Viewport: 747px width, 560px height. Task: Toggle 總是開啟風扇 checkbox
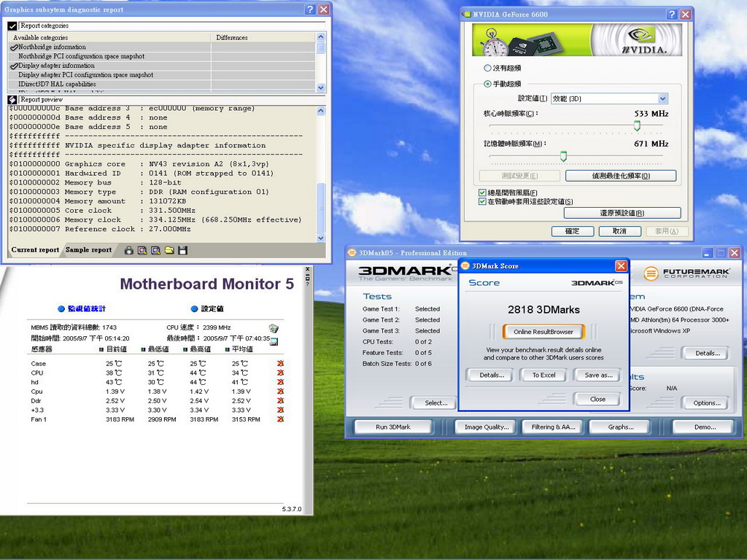pyautogui.click(x=482, y=192)
